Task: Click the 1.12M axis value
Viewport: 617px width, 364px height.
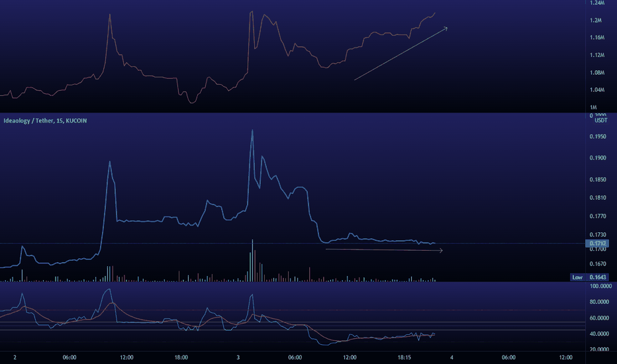Action: coord(597,55)
